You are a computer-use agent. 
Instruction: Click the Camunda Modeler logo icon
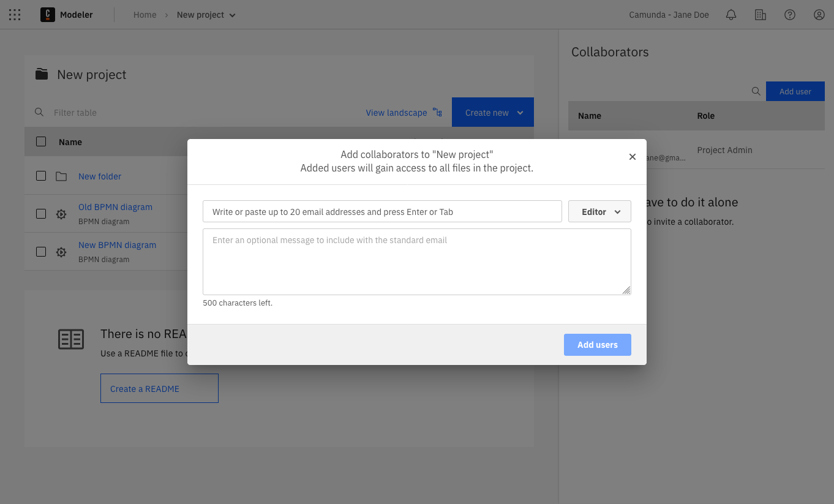pos(47,15)
